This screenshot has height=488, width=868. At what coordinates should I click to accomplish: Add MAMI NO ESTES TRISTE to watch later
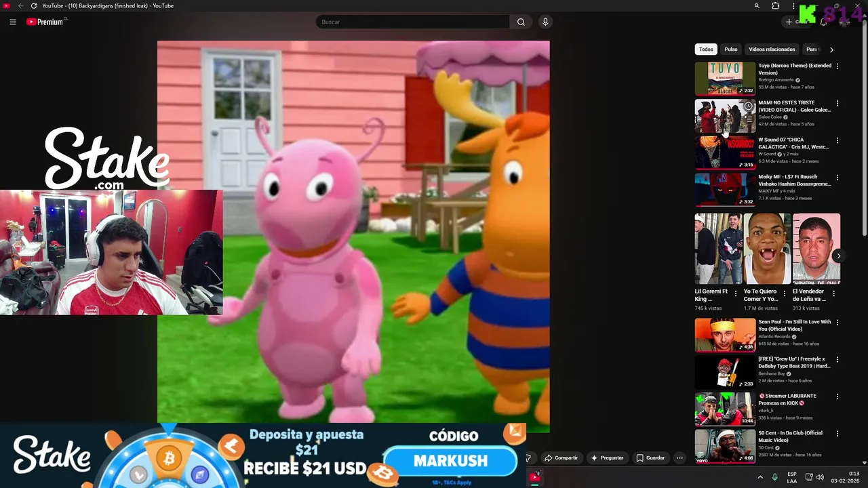(x=748, y=106)
